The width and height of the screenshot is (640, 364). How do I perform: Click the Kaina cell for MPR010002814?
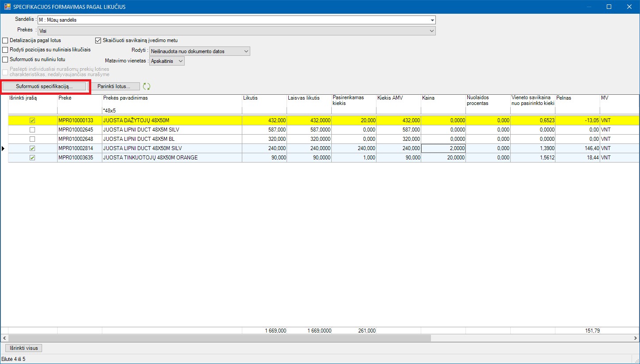click(443, 148)
